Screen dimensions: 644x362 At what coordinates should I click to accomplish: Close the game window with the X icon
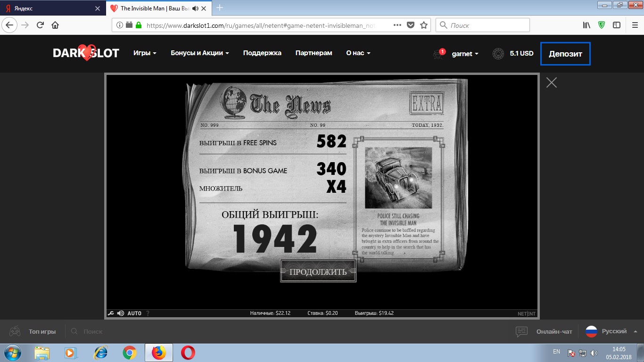pyautogui.click(x=552, y=82)
